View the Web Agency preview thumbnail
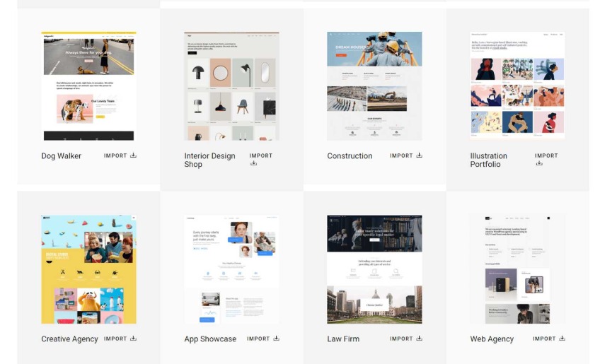The height and width of the screenshot is (364, 600). 517,269
